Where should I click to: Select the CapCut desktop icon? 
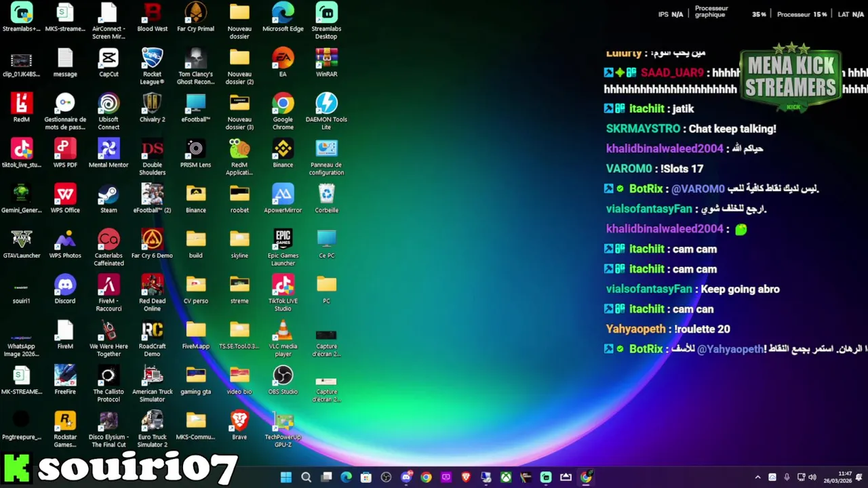pyautogui.click(x=108, y=63)
